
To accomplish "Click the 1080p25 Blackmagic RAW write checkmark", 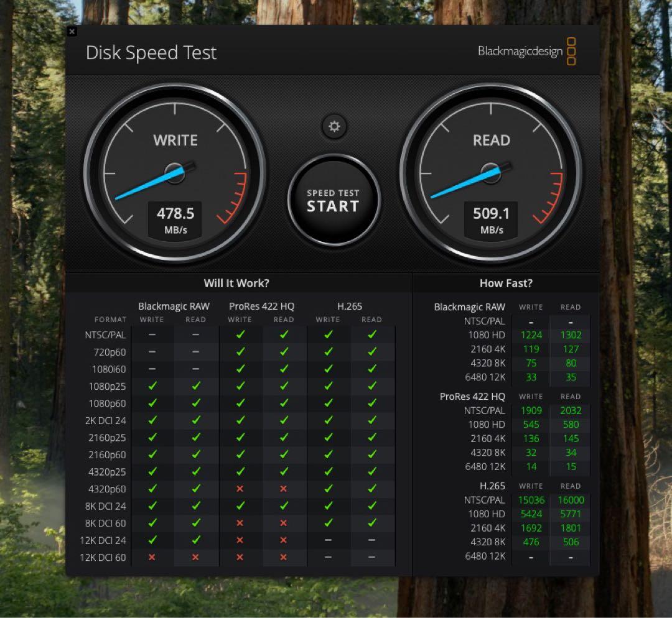I will pos(152,386).
